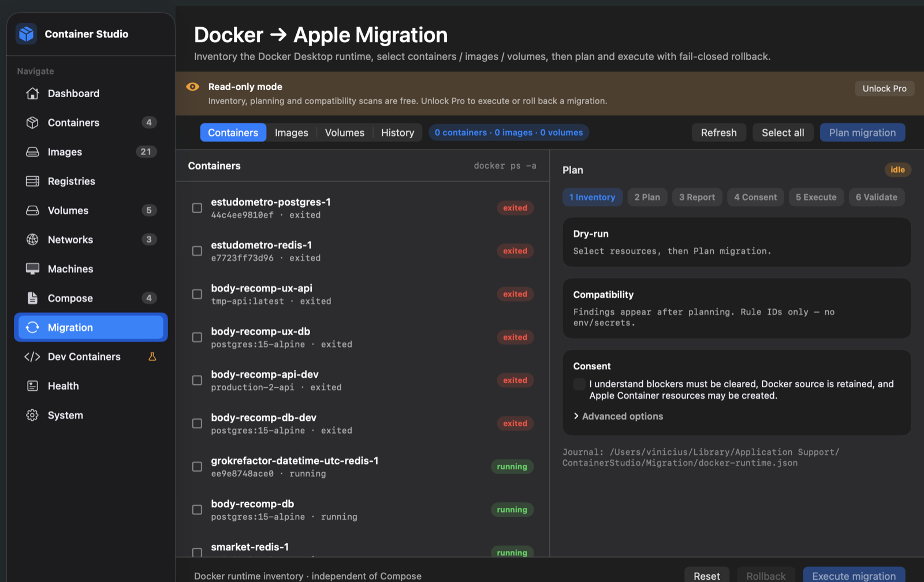Viewport: 924px width, 582px height.
Task: Click the Migration sync arrows icon
Action: coord(32,328)
